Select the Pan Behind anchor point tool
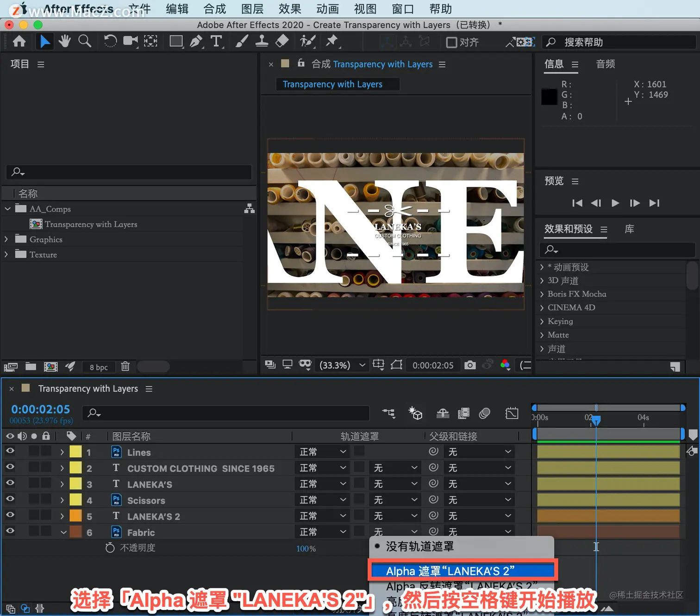 150,42
